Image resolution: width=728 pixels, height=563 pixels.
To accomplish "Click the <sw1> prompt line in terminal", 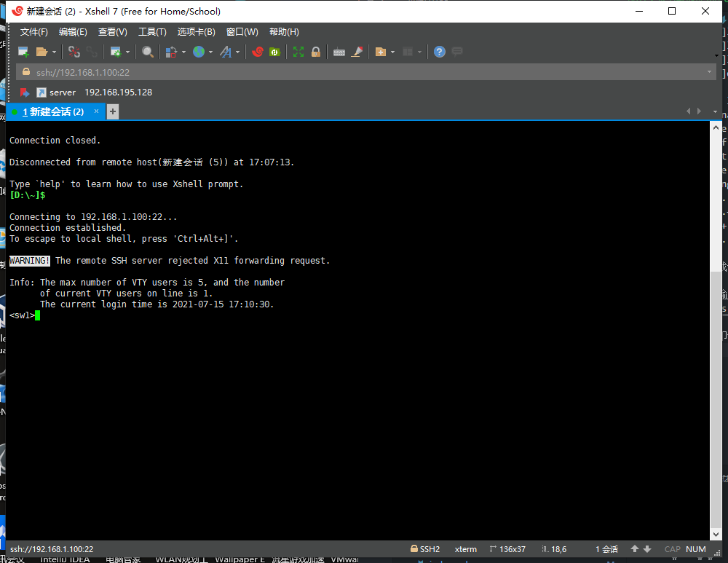I will 25,315.
